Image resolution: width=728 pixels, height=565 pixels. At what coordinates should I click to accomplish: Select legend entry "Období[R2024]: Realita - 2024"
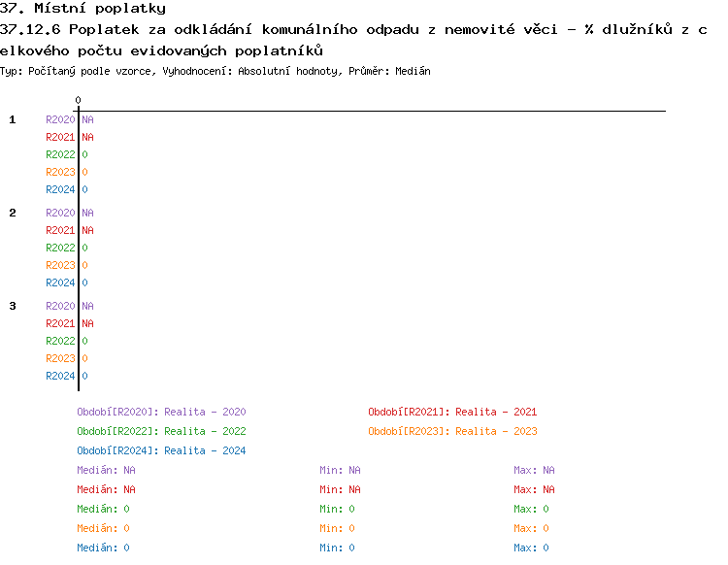(x=161, y=450)
